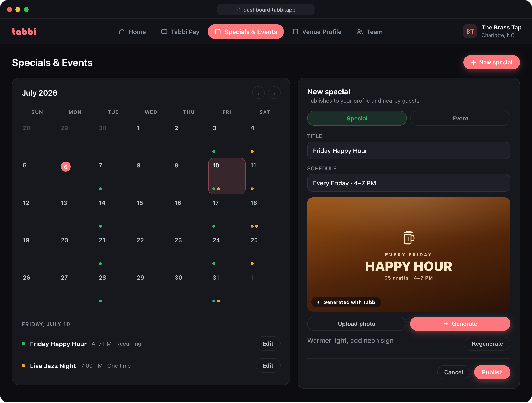The height and width of the screenshot is (403, 532).
Task: Click the Cancel button
Action: pyautogui.click(x=453, y=372)
